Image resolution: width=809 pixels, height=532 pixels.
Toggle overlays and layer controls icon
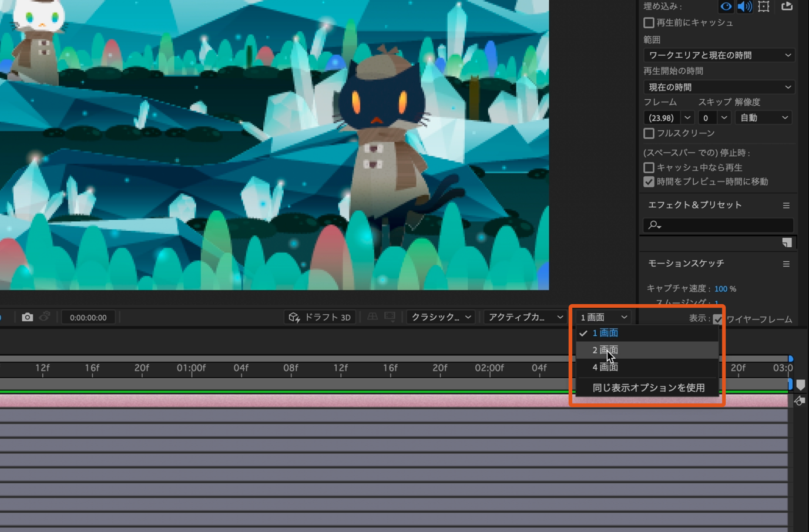(x=764, y=6)
